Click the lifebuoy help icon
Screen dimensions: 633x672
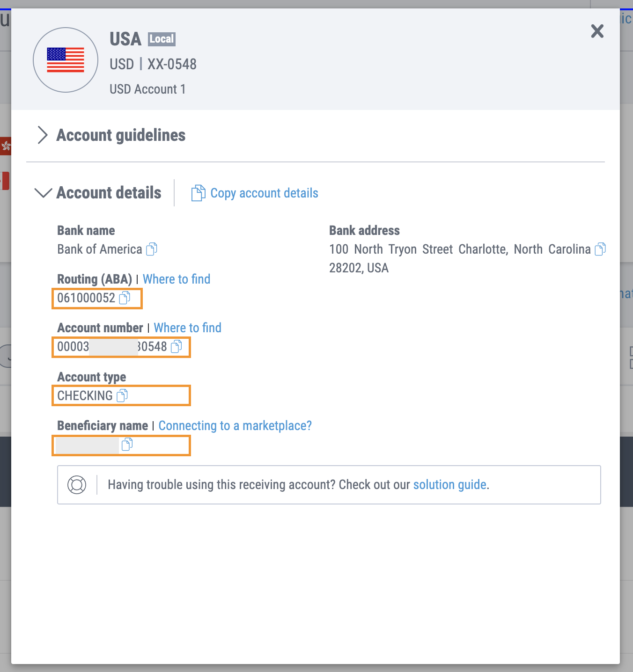coord(77,485)
